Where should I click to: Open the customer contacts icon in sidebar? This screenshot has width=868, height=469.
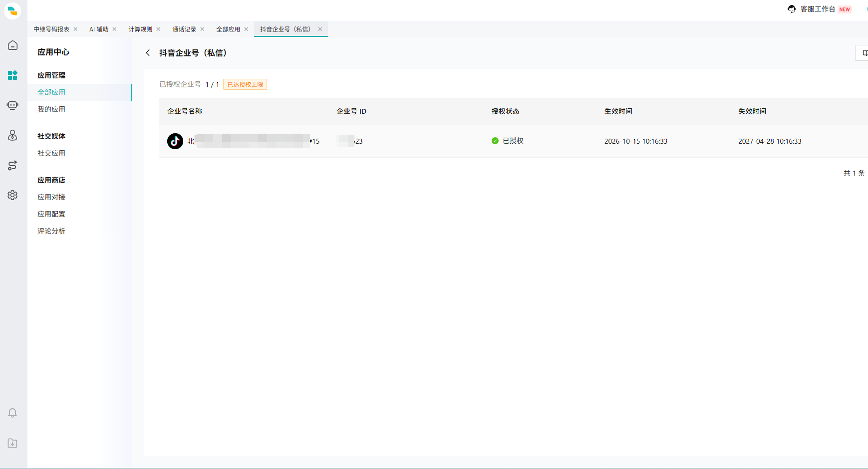tap(13, 135)
